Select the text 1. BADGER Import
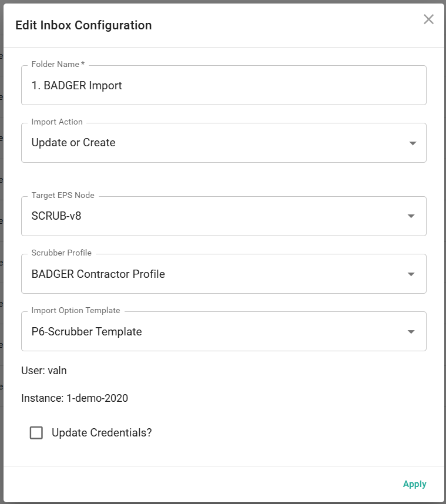 point(76,85)
